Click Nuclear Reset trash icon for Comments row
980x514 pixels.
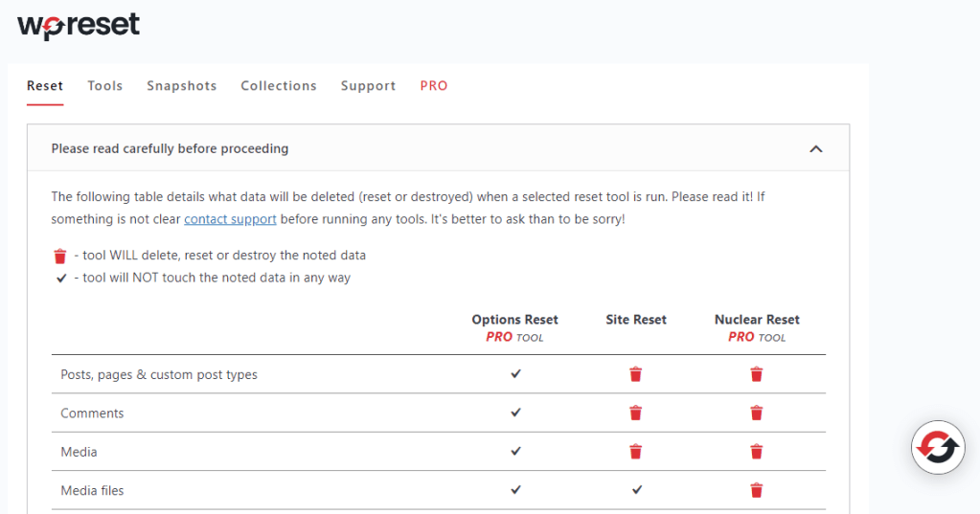[x=757, y=413]
